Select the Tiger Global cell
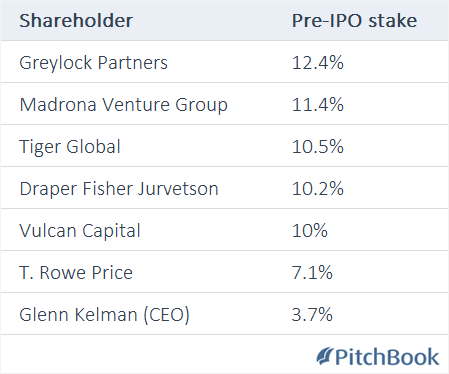Image resolution: width=449 pixels, height=374 pixels. [70, 147]
